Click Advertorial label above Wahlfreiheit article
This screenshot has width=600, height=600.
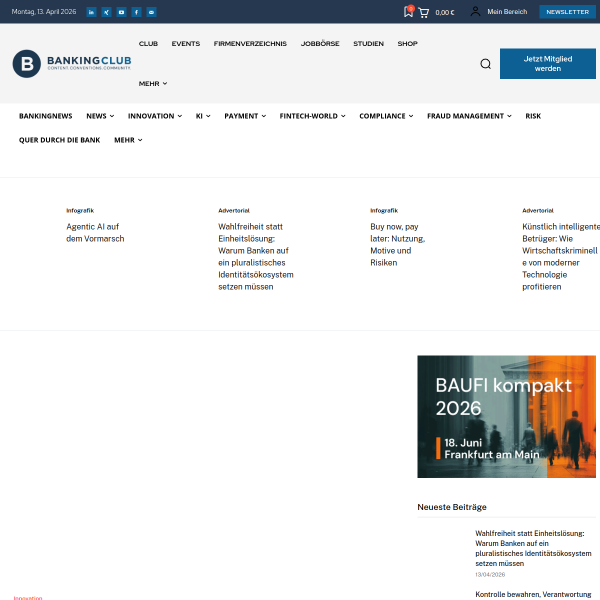coord(234,210)
